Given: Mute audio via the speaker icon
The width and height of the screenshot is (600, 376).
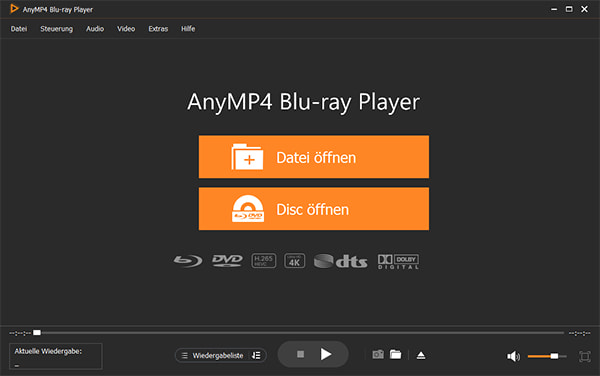Looking at the screenshot, I should [513, 356].
